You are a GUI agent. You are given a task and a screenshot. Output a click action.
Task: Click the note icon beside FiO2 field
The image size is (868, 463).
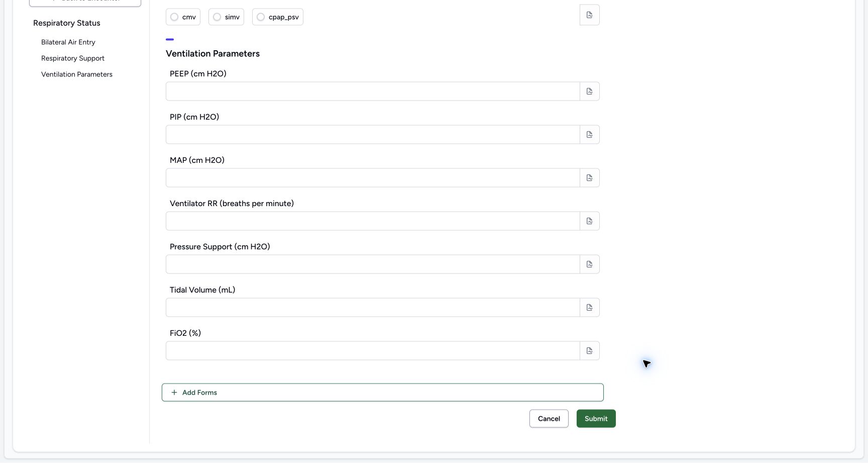tap(590, 351)
